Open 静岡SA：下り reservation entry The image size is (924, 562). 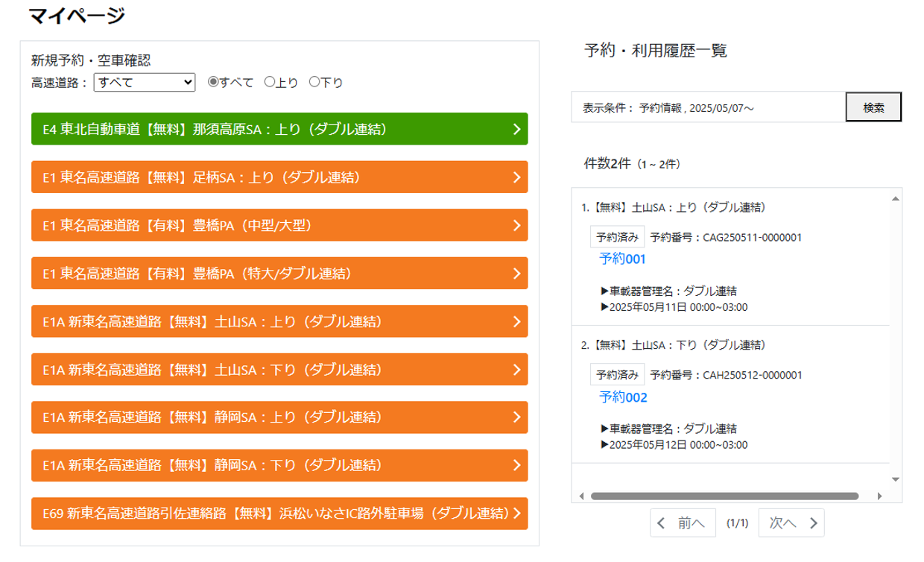pos(279,466)
